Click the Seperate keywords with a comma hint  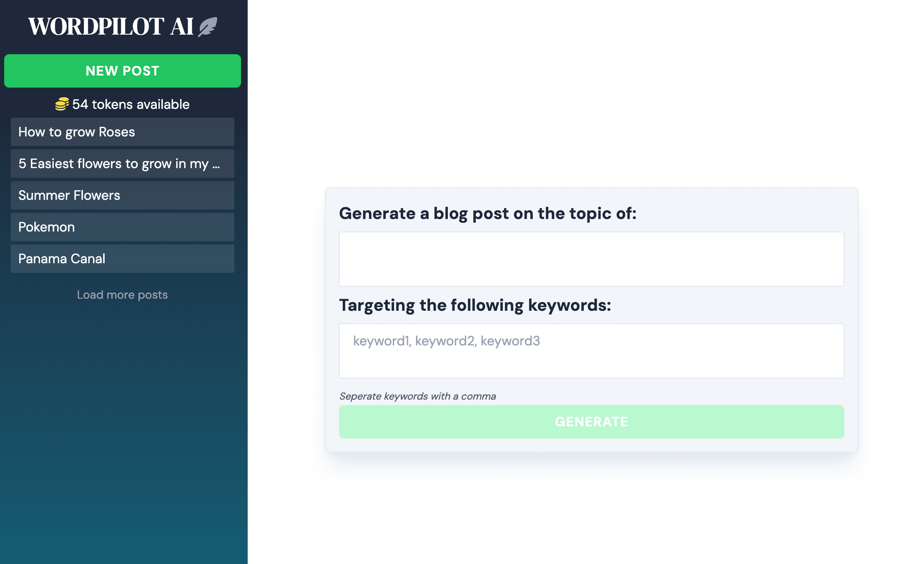[417, 396]
